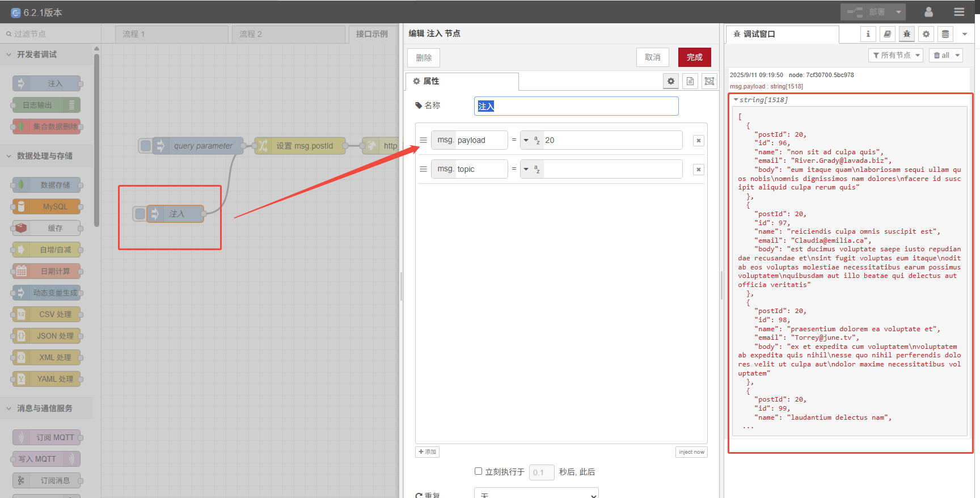Select the 日志输出 palette node
The image size is (980, 498).
coord(47,105)
